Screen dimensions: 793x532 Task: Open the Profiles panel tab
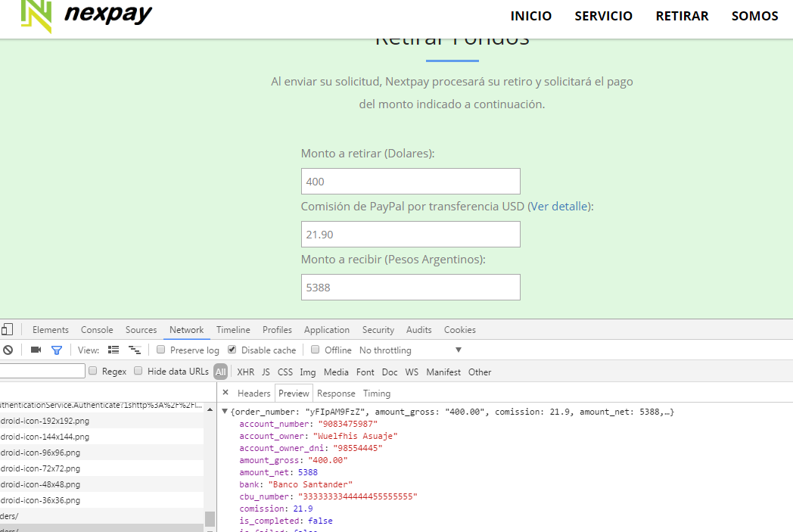click(277, 330)
